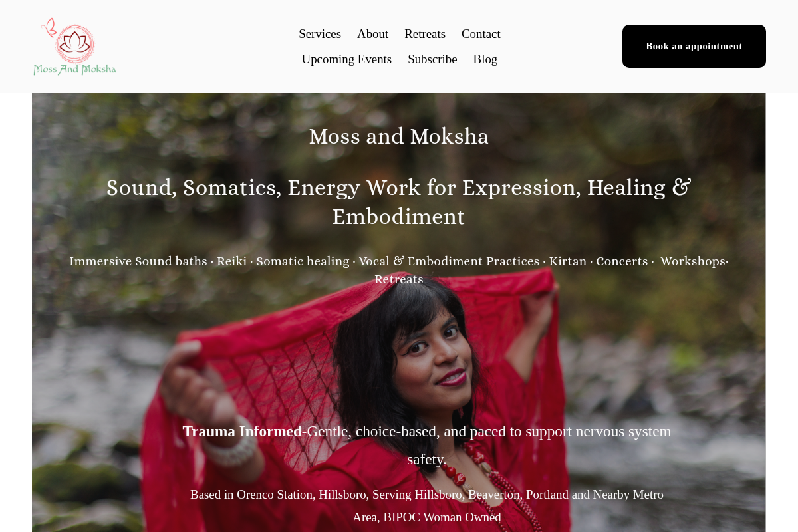This screenshot has width=798, height=532.
Task: Click the Book an appointment button
Action: pyautogui.click(x=694, y=46)
